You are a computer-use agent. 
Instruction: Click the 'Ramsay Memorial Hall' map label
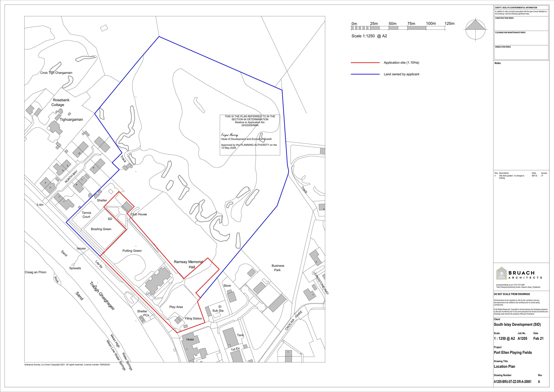pyautogui.click(x=189, y=264)
